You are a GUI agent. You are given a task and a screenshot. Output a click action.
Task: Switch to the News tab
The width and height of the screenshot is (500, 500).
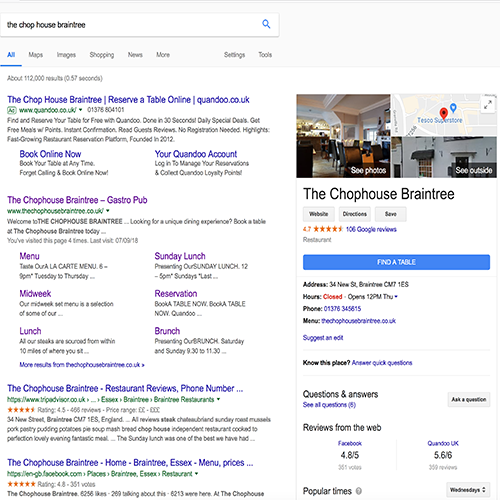pyautogui.click(x=135, y=55)
